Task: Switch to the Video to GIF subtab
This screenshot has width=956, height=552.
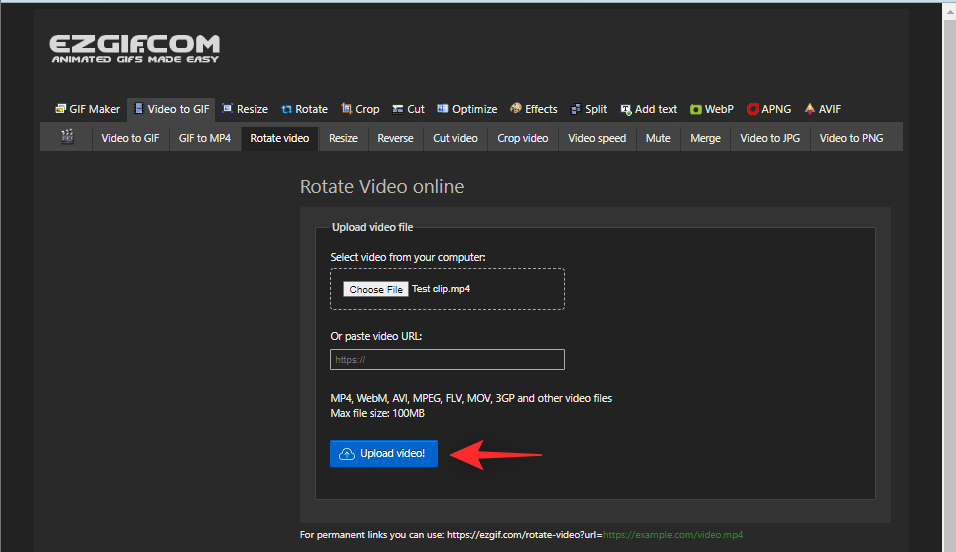Action: [130, 138]
